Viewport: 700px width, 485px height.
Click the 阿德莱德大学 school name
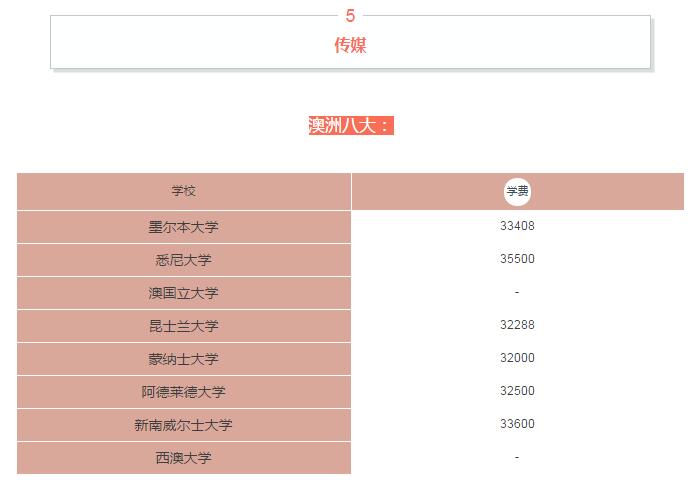184,392
